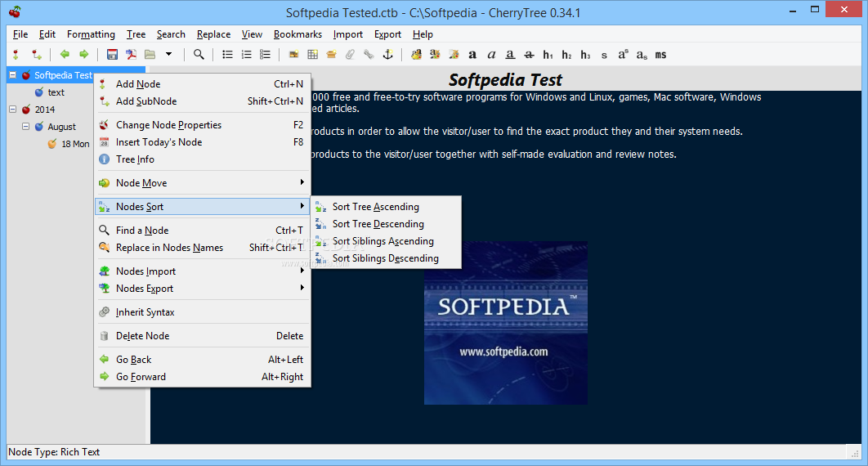Click the Open folder toolbar icon
This screenshot has width=868, height=466.
coord(150,54)
